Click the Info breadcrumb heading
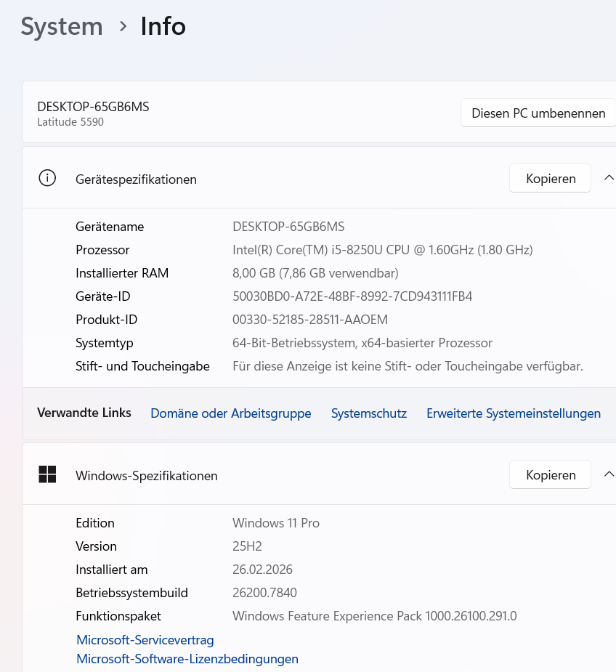This screenshot has width=616, height=672. pos(163,27)
